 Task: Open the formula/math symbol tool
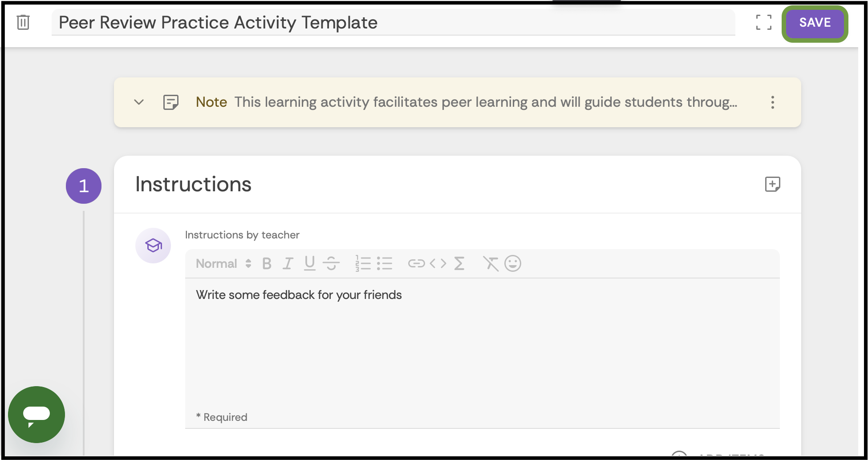[459, 263]
